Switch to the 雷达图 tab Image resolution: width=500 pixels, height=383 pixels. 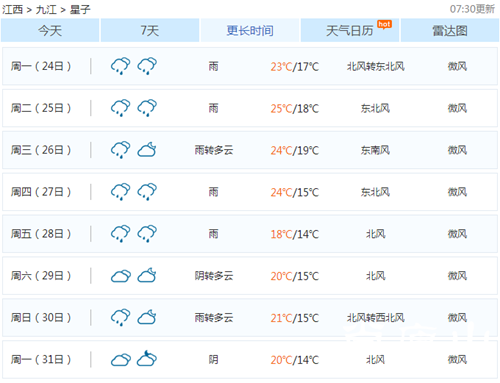click(x=450, y=30)
